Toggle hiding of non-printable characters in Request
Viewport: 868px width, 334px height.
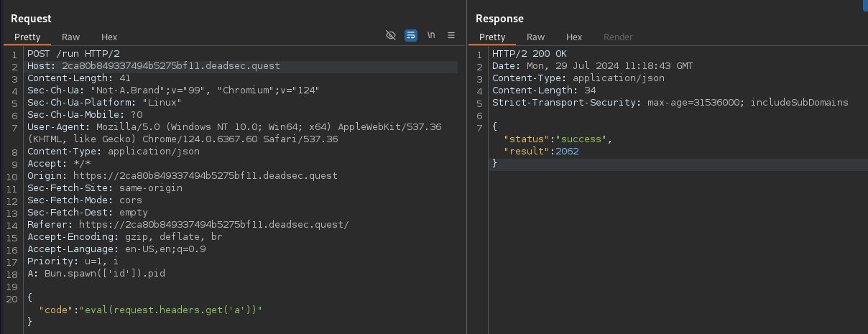click(x=391, y=35)
